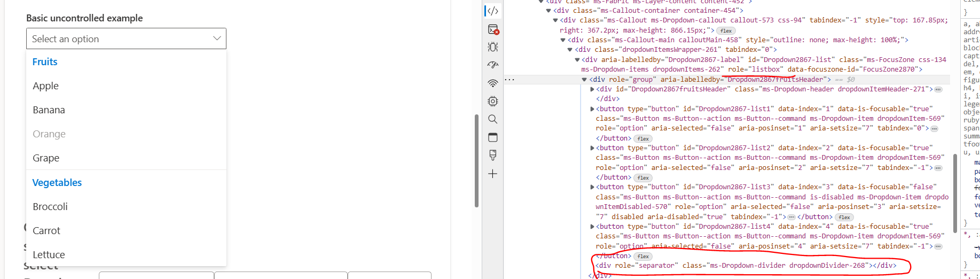Choose Grape from the dropdown list
This screenshot has width=980, height=279.
tap(127, 158)
